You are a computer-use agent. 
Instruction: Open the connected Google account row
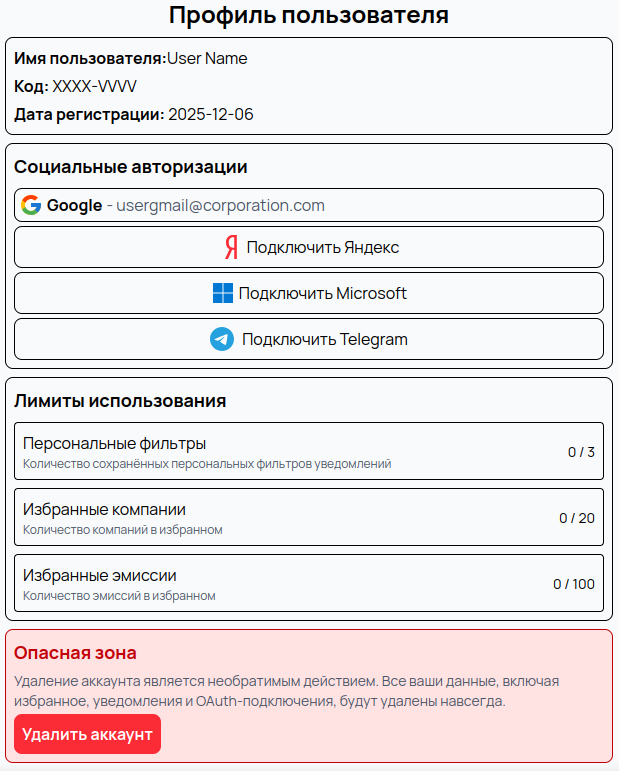click(x=309, y=205)
